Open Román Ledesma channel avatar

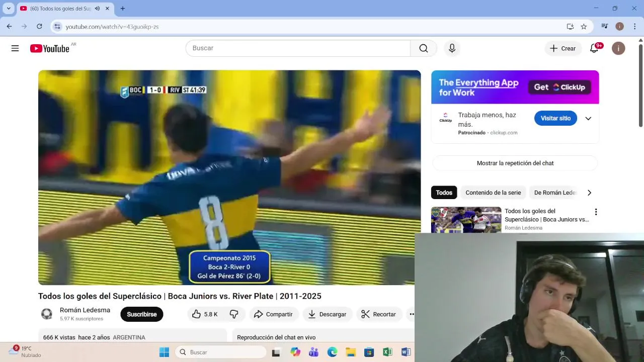[x=47, y=314]
